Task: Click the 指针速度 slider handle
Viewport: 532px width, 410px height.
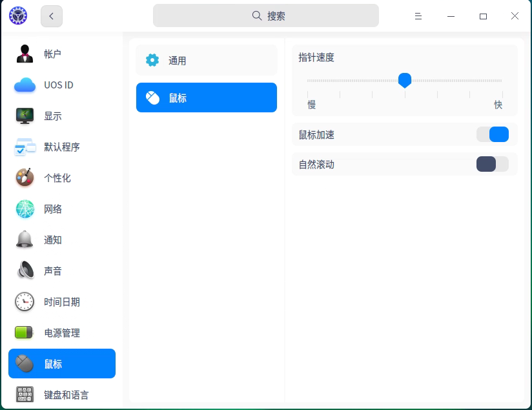Action: [404, 81]
